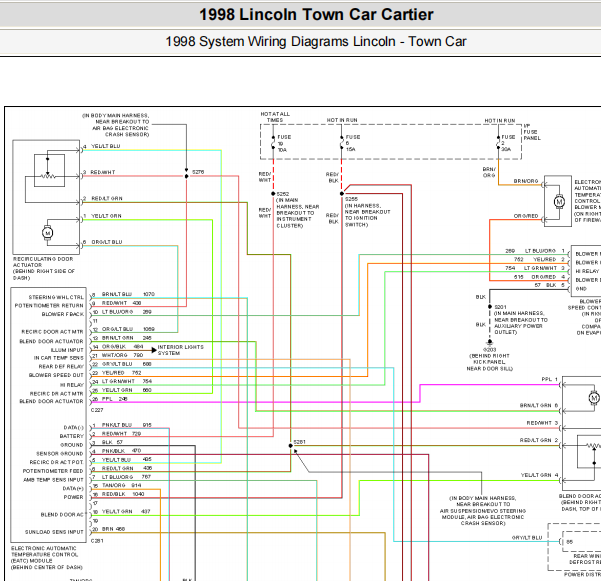The height and width of the screenshot is (581, 601).
Task: Click the "I/P FUSE PANEL" label
Action: click(532, 132)
